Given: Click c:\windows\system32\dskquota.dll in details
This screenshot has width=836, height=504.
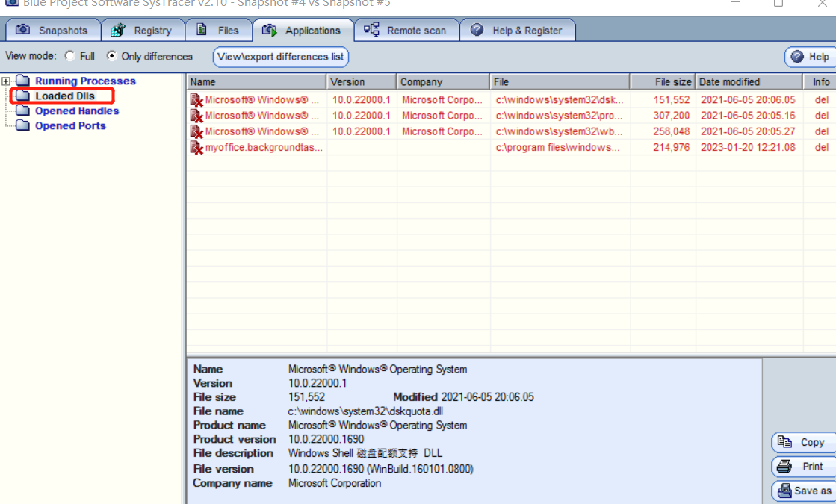Looking at the screenshot, I should click(x=365, y=411).
